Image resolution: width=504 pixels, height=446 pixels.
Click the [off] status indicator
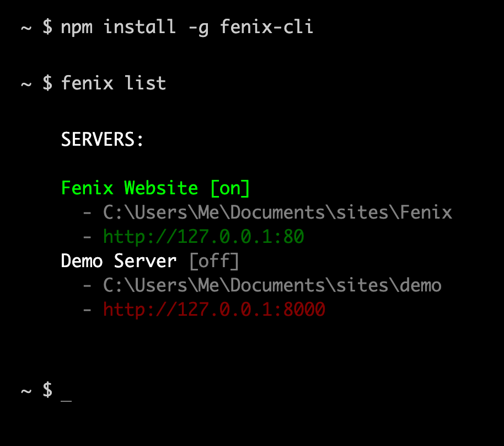click(214, 261)
